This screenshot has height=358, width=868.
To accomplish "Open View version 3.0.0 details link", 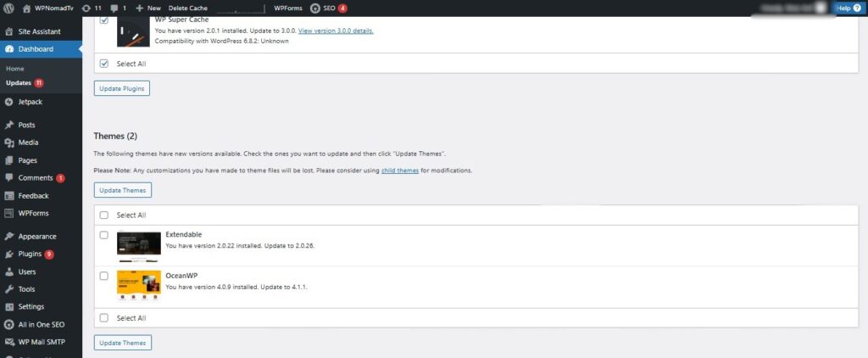I will pos(336,31).
